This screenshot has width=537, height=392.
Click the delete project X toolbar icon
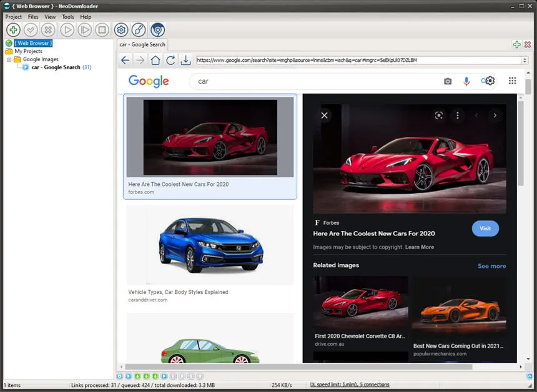[48, 30]
